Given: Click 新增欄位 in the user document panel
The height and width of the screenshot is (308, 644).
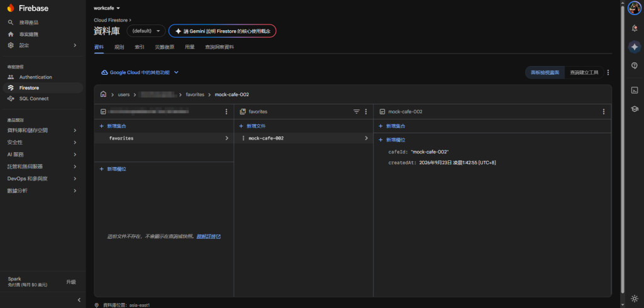Looking at the screenshot, I should 113,169.
